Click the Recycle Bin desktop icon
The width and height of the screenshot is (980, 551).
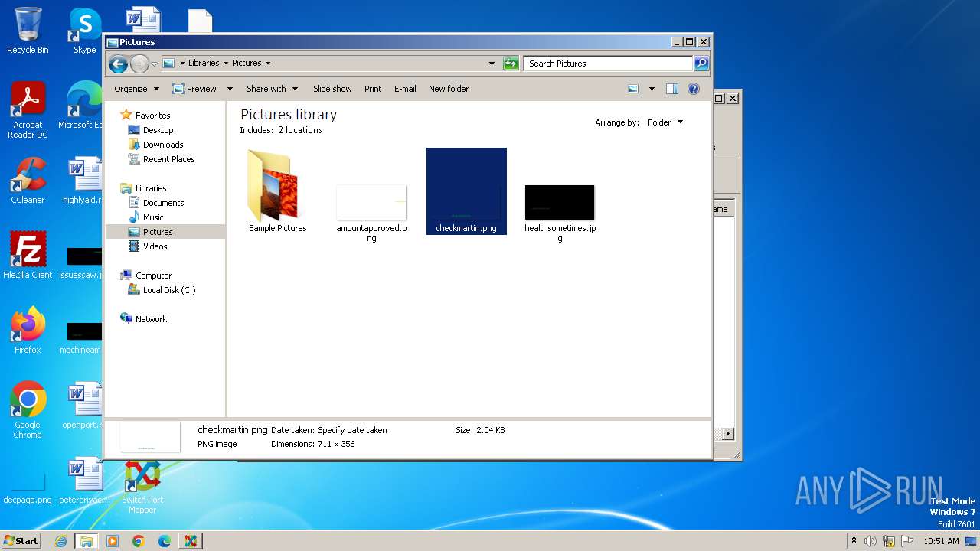28,31
